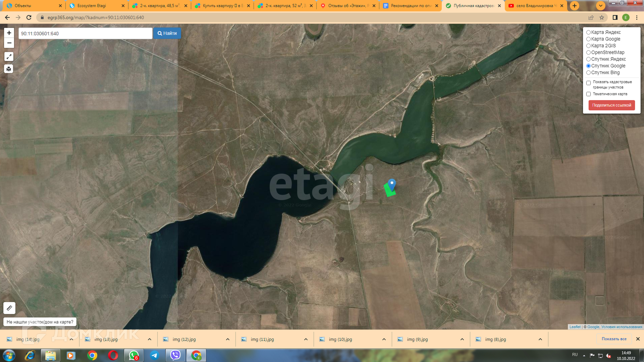
Task: Reload the current page
Action: pos(29,17)
